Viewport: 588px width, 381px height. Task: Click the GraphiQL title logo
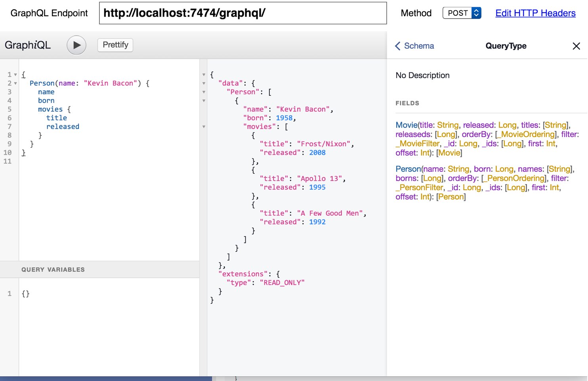point(28,45)
